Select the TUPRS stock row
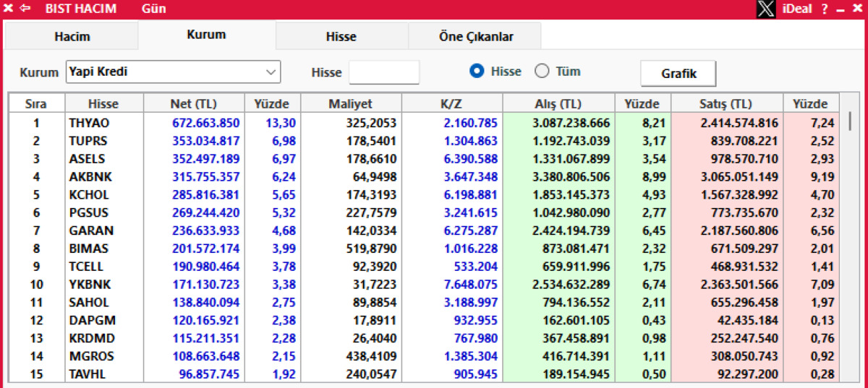Image resolution: width=868 pixels, height=388 pixels. 424,141
